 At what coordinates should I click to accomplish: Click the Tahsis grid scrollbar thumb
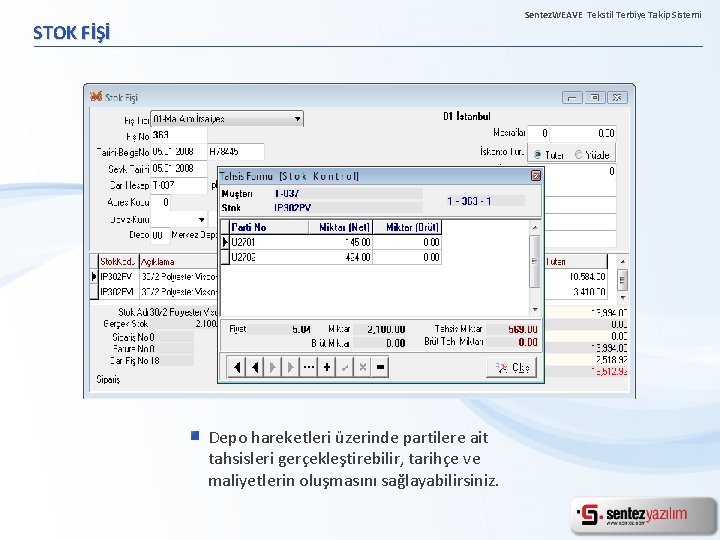534,261
